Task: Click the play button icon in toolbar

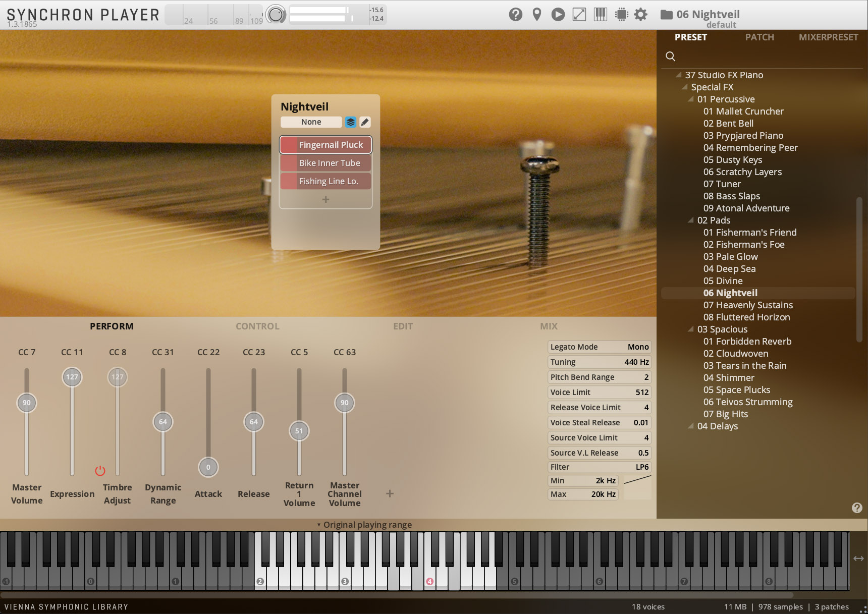Action: click(558, 14)
